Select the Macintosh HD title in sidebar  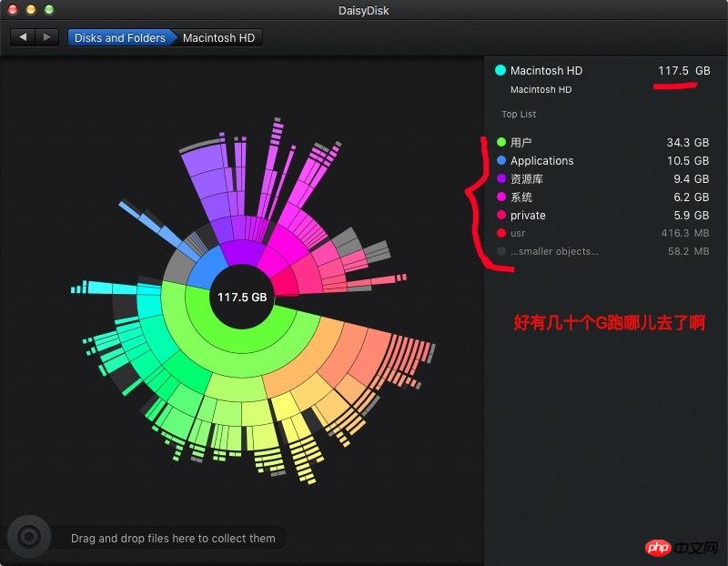pos(546,71)
